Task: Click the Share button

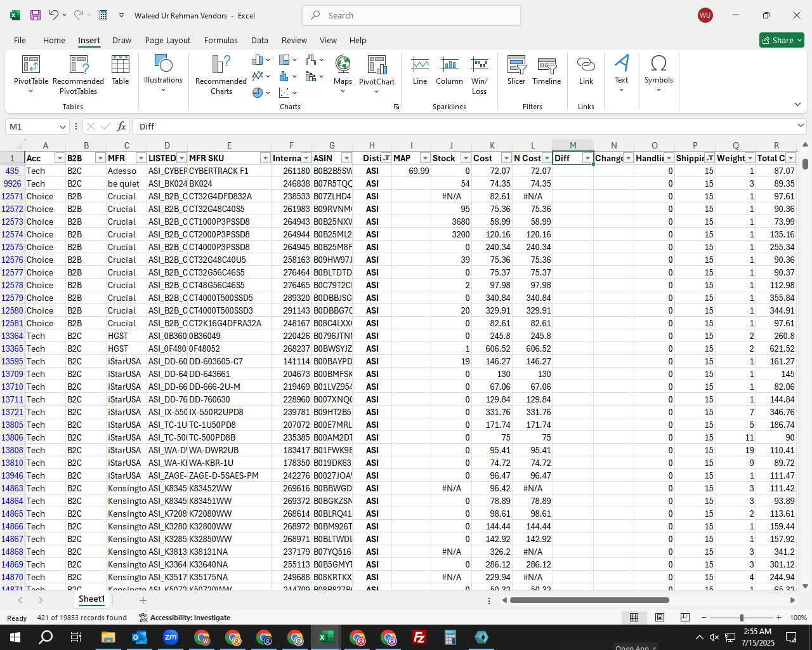Action: [782, 40]
